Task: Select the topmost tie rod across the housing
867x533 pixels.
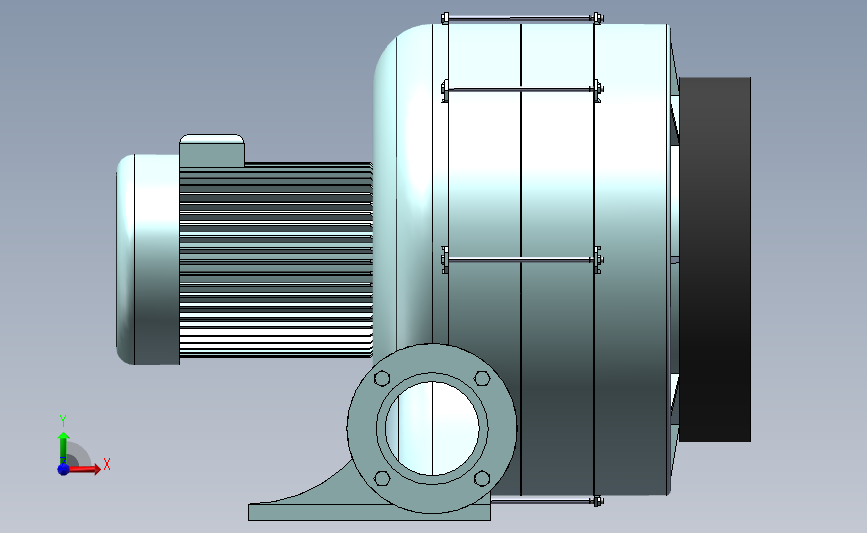Action: 523,18
